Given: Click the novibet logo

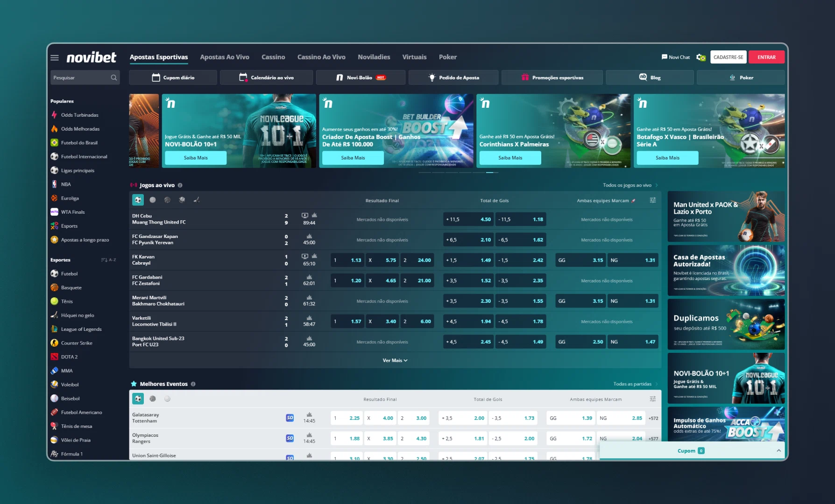Looking at the screenshot, I should pyautogui.click(x=92, y=57).
